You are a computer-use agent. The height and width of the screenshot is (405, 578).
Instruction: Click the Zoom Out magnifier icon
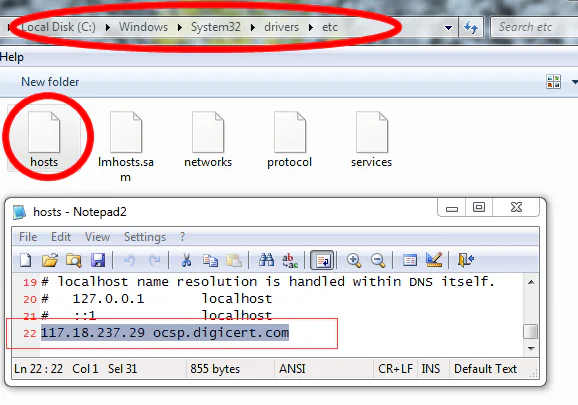point(378,260)
